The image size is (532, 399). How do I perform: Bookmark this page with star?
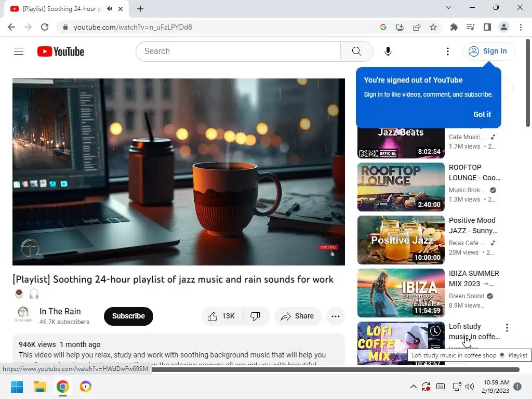tap(433, 27)
